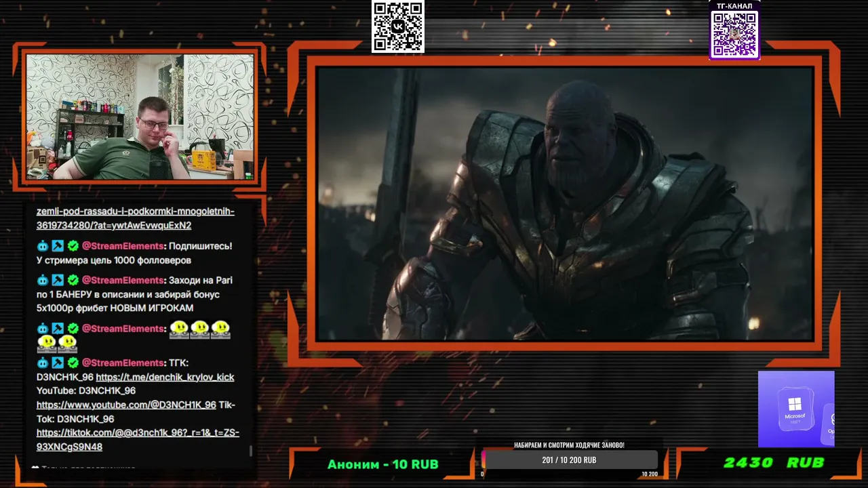Click the bot badge beside the 'Подпишитесь!' message
The image size is (868, 488).
coord(42,246)
